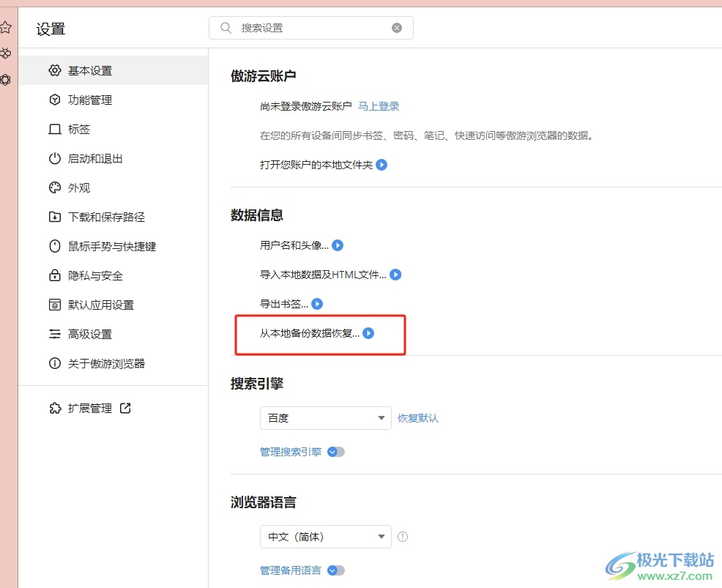Clear the settings search field
The image size is (722, 588).
[397, 28]
